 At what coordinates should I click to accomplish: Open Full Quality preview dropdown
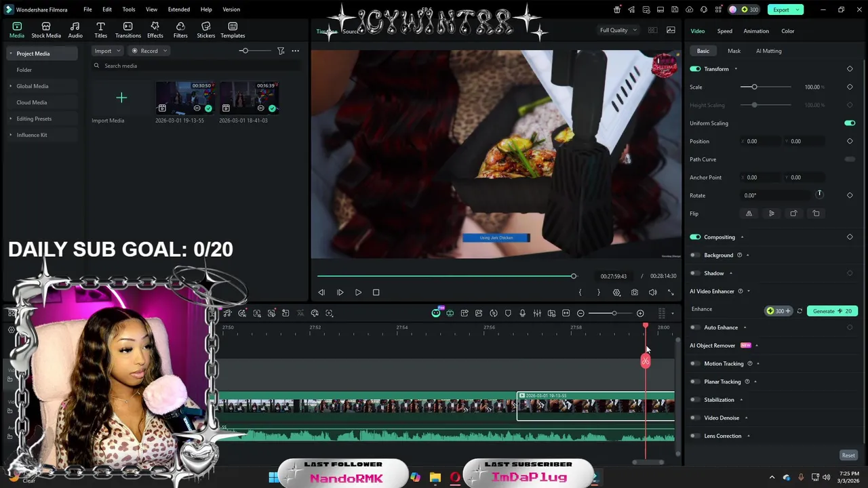click(x=618, y=30)
